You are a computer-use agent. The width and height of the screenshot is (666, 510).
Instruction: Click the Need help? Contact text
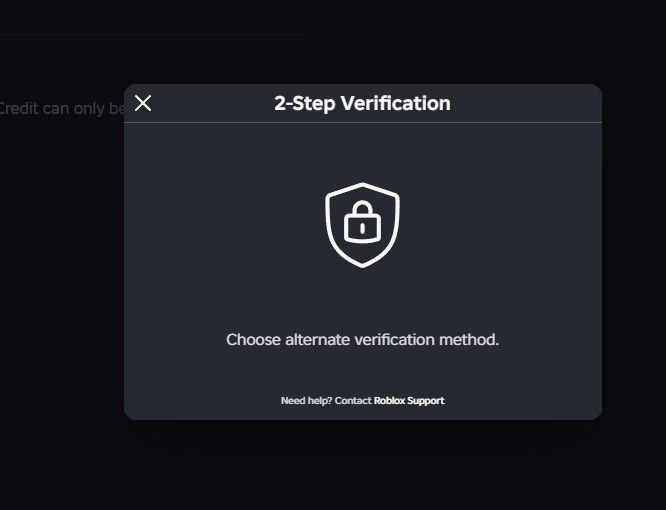pyautogui.click(x=326, y=400)
